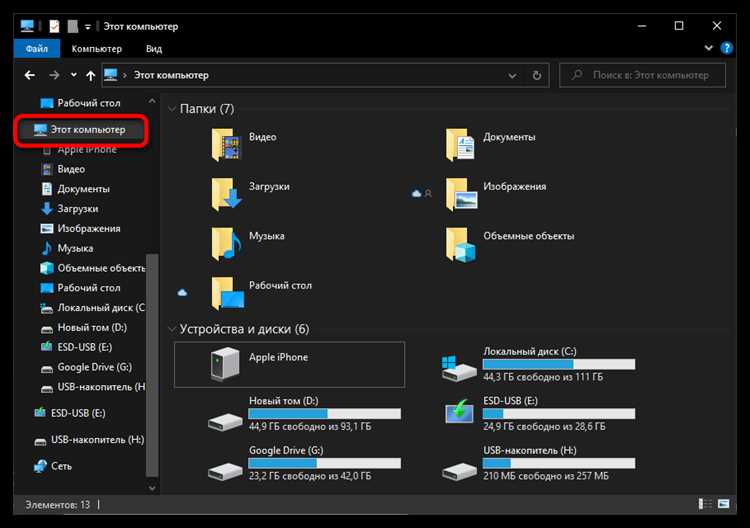Open address bar history dropdown
Image resolution: width=750 pixels, height=528 pixels.
click(x=512, y=76)
